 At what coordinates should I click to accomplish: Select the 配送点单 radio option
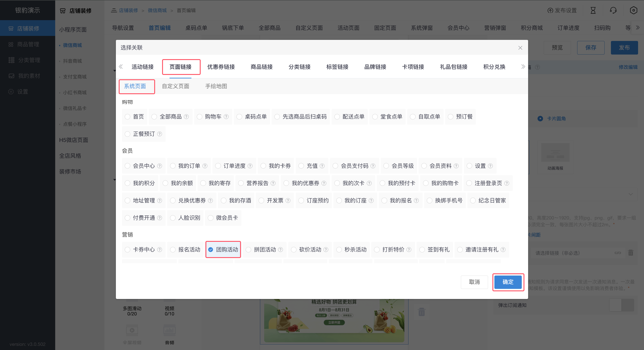coord(337,117)
